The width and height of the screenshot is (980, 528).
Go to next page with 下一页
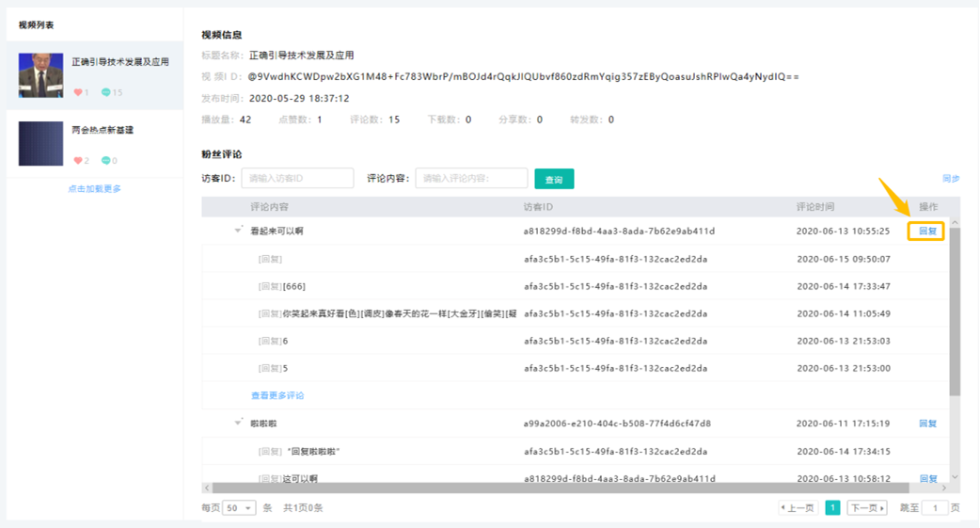(x=866, y=508)
